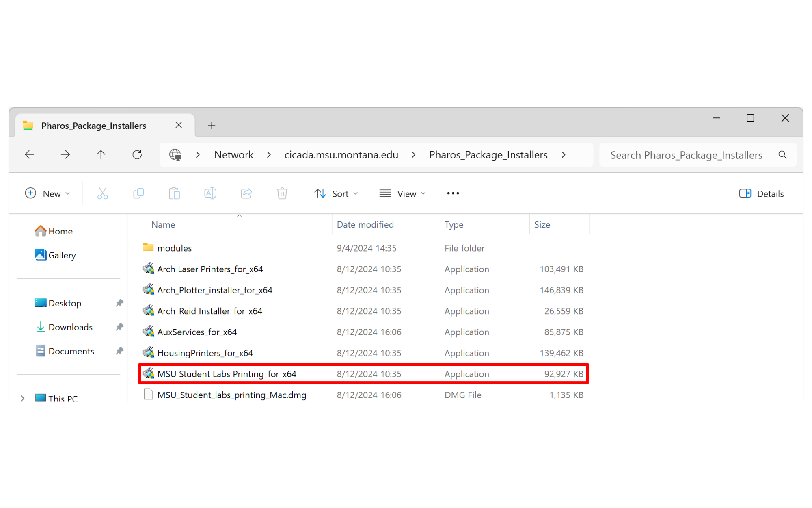812x508 pixels.
Task: Go to Downloads in the sidebar
Action: coord(70,327)
